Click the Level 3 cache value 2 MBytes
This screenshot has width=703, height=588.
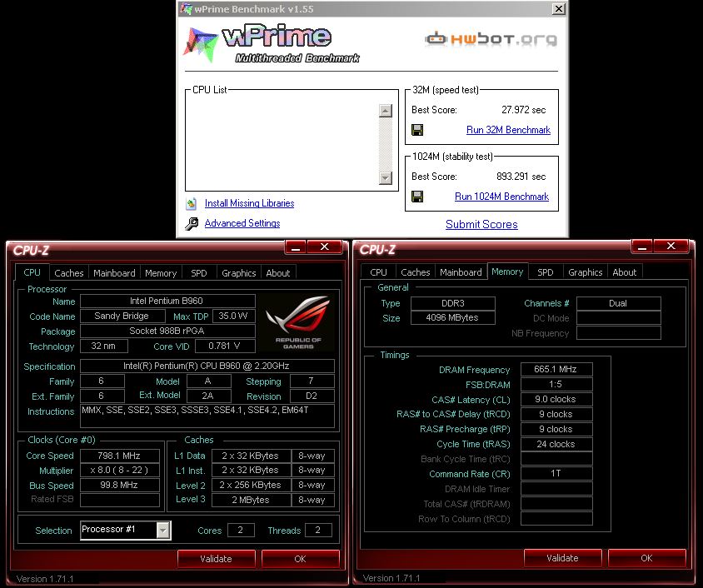click(x=251, y=500)
